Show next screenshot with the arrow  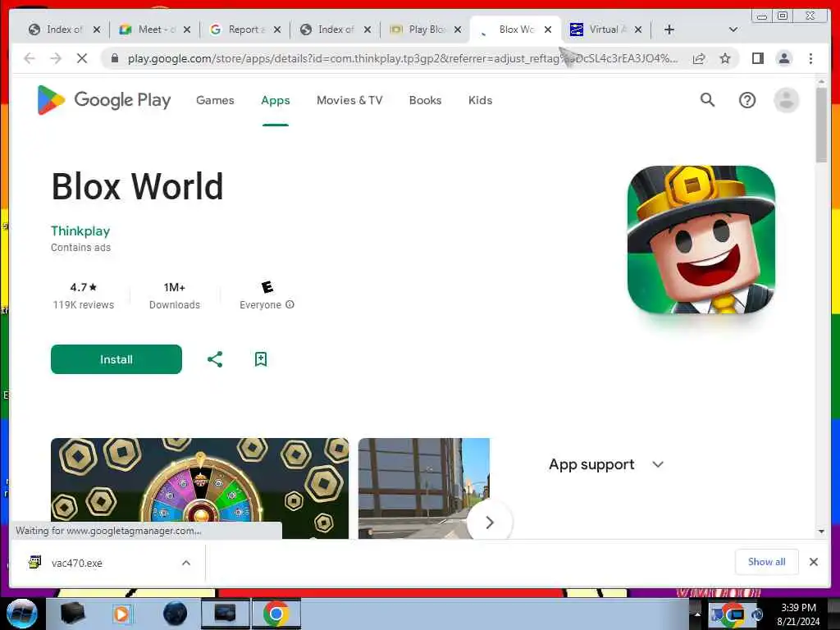coord(489,523)
